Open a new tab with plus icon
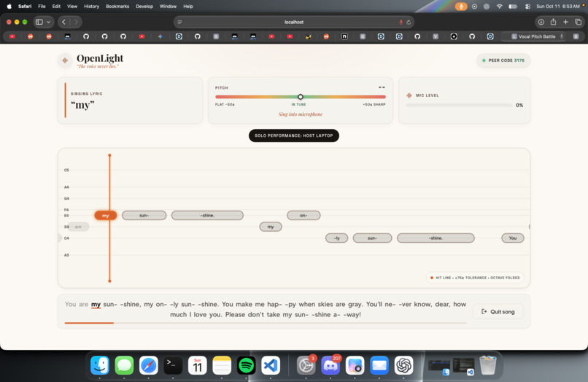The image size is (588, 382). (x=565, y=22)
